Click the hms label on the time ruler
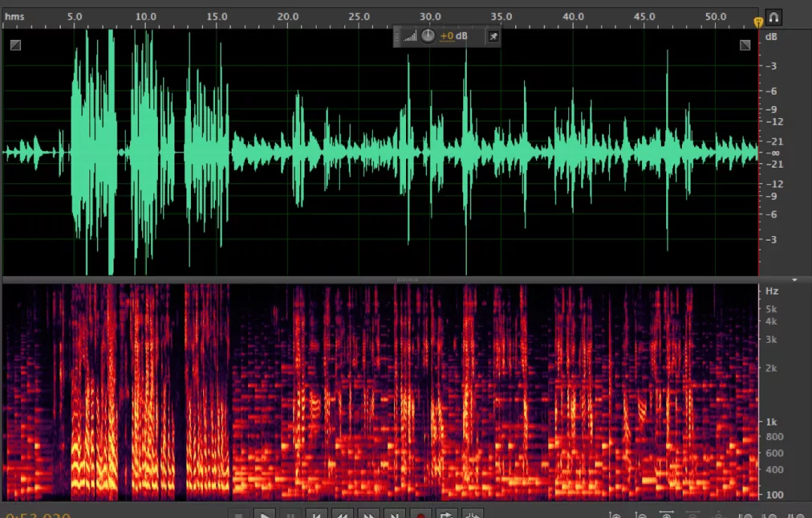The image size is (812, 518). 14,17
